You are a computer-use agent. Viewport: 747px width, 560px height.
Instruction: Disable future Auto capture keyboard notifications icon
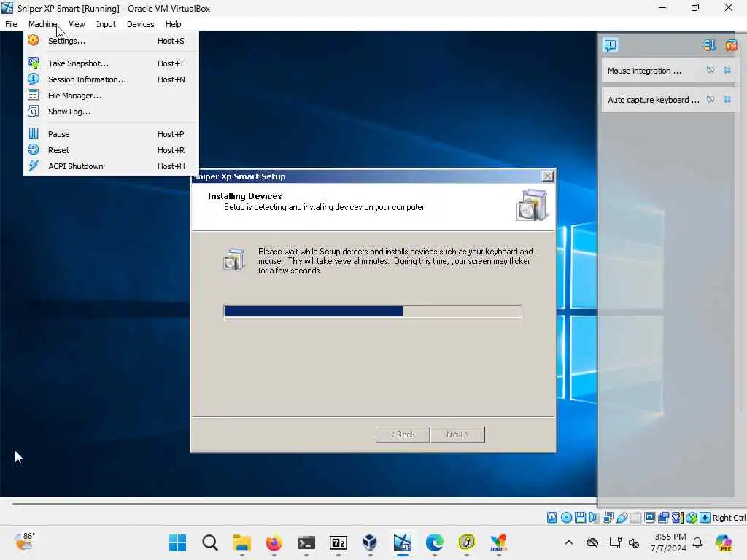(x=711, y=99)
